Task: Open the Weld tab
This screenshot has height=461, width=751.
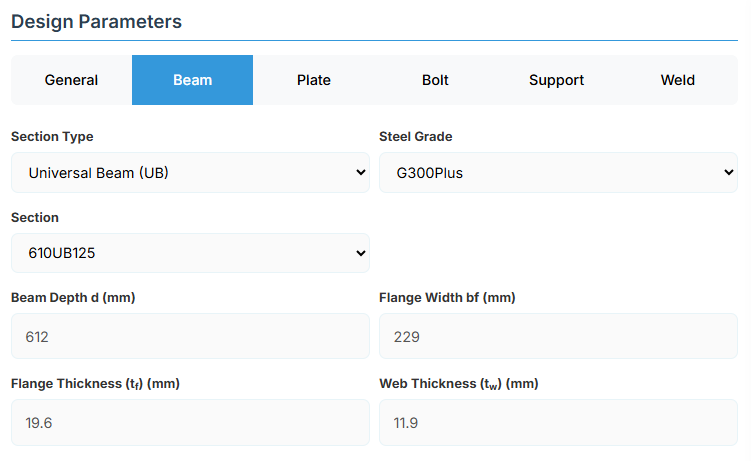Action: click(x=677, y=80)
